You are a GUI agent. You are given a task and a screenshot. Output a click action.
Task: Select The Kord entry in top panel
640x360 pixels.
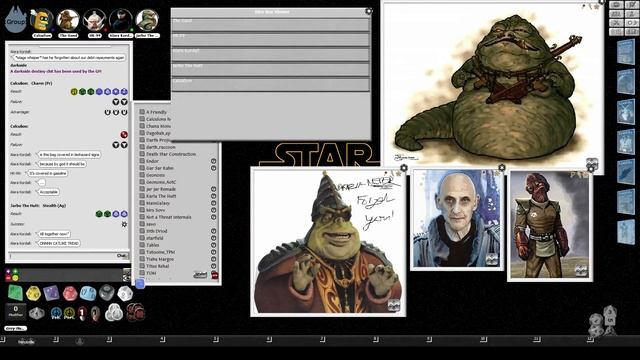[271, 24]
